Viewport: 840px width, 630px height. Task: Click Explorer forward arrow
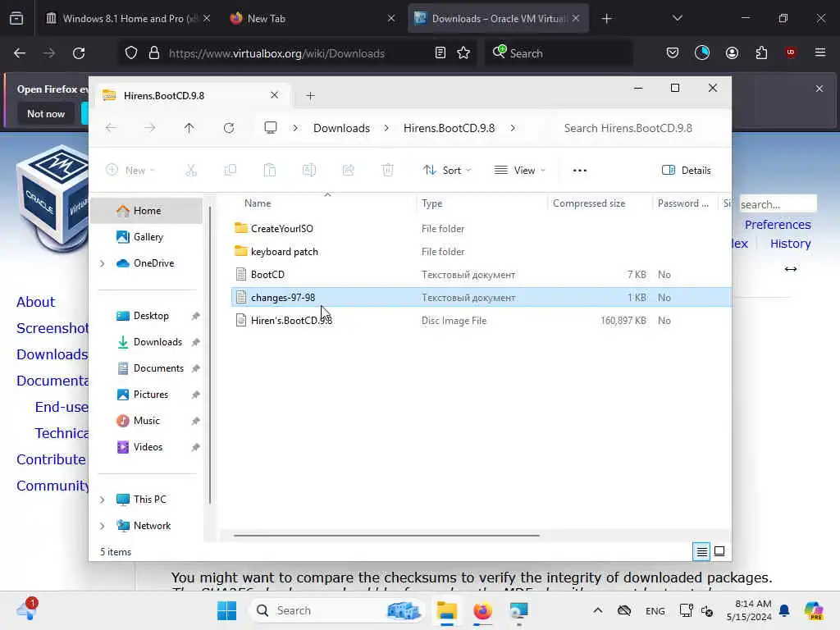point(150,128)
